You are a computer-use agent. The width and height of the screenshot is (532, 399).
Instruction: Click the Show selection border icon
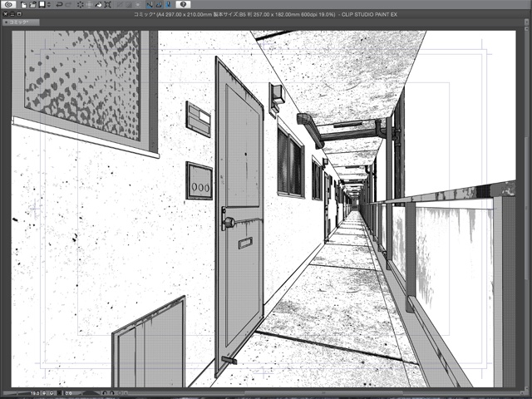[x=138, y=4]
